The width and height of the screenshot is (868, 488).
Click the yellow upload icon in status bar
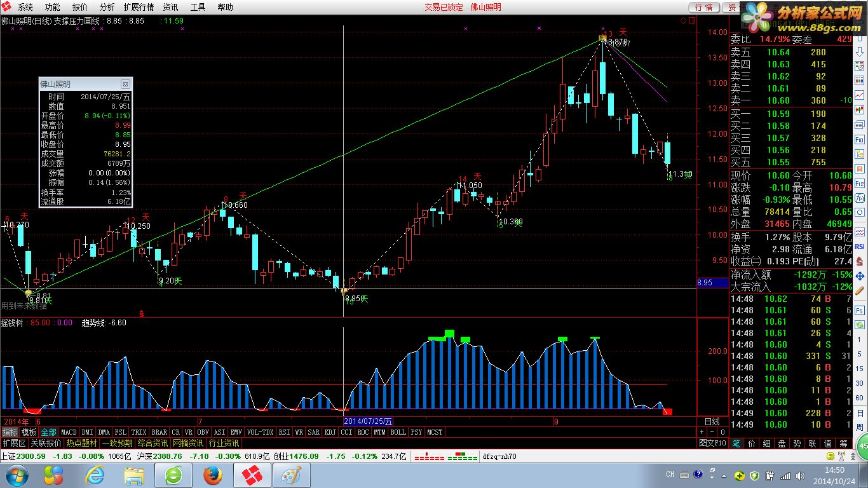tap(831, 456)
